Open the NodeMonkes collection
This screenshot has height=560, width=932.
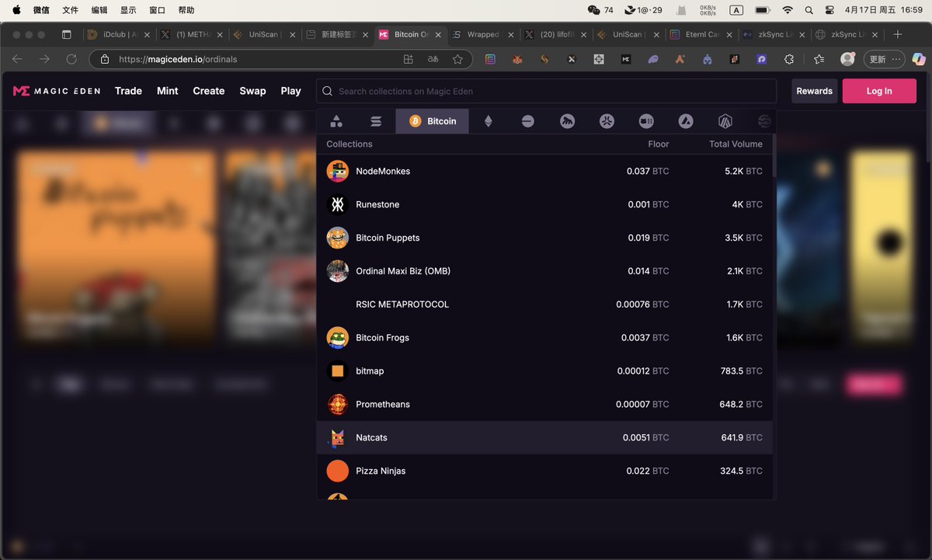(544, 171)
